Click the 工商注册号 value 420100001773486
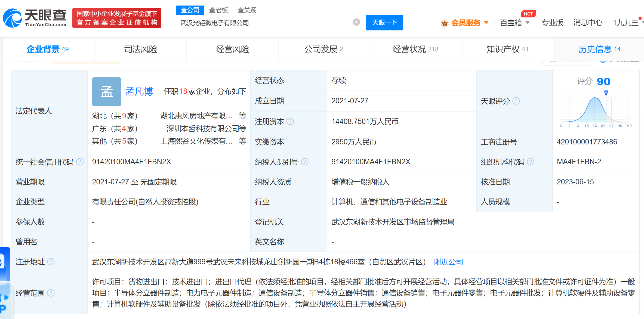The image size is (644, 319). pyautogui.click(x=587, y=142)
